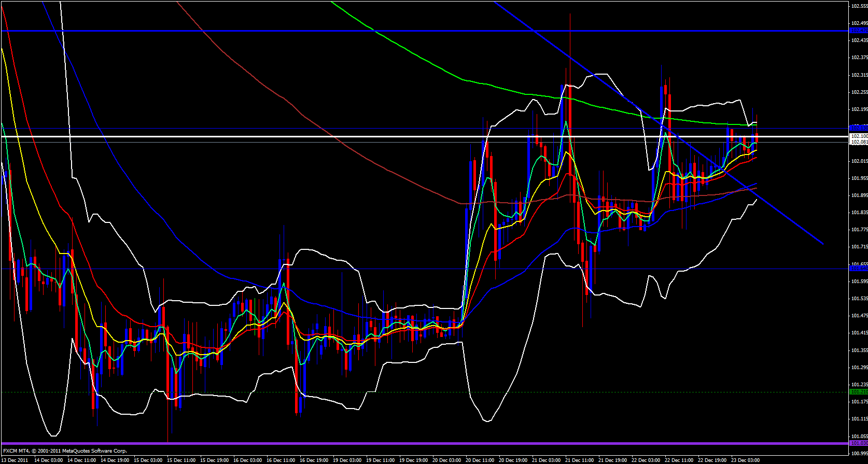
Task: Click the 102.495 price axis label
Action: coord(859,23)
